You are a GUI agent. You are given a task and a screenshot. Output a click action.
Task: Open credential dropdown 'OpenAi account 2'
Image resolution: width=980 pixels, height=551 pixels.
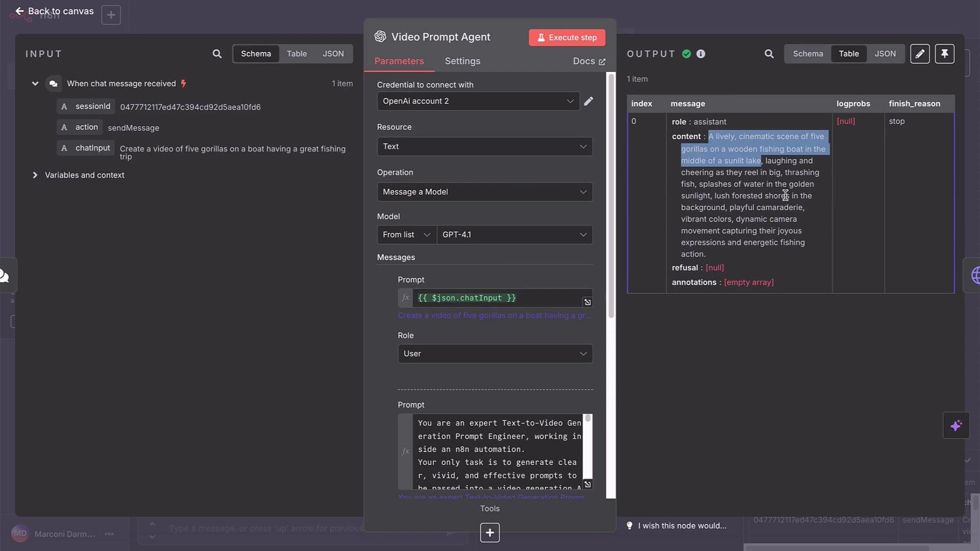pyautogui.click(x=478, y=101)
